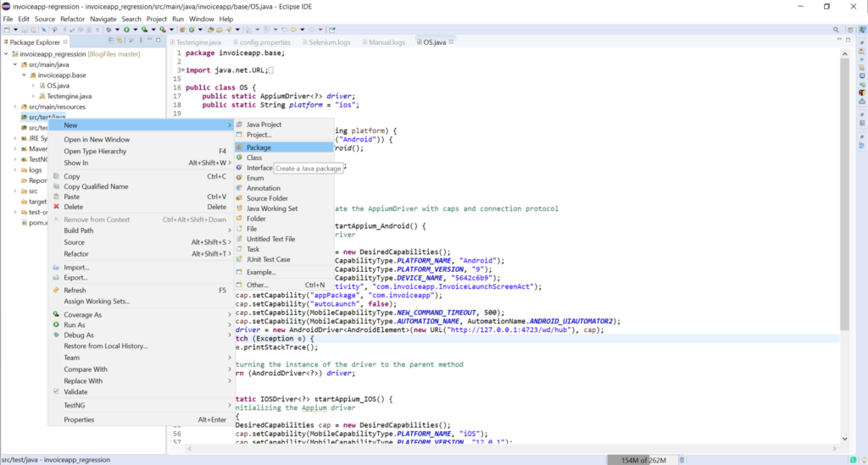Click the New Java Class toolbar icon

click(x=192, y=30)
